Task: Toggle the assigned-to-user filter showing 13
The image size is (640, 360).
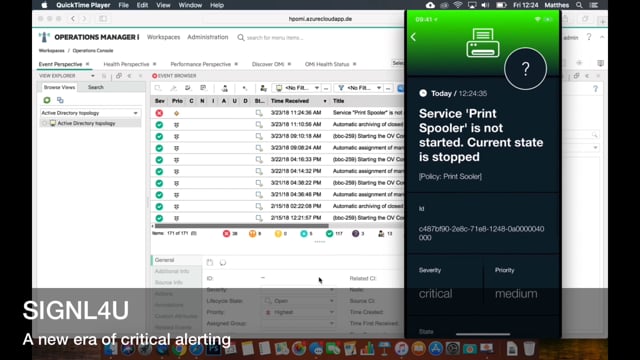Action: point(385,233)
